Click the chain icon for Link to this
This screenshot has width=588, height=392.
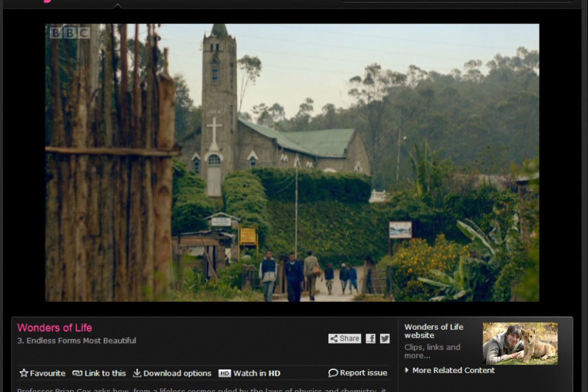(77, 373)
